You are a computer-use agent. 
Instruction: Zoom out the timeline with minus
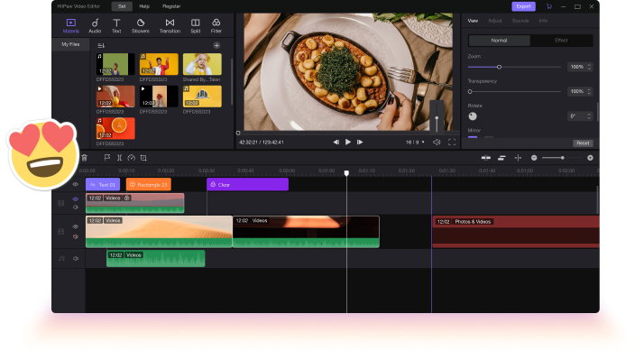534,158
